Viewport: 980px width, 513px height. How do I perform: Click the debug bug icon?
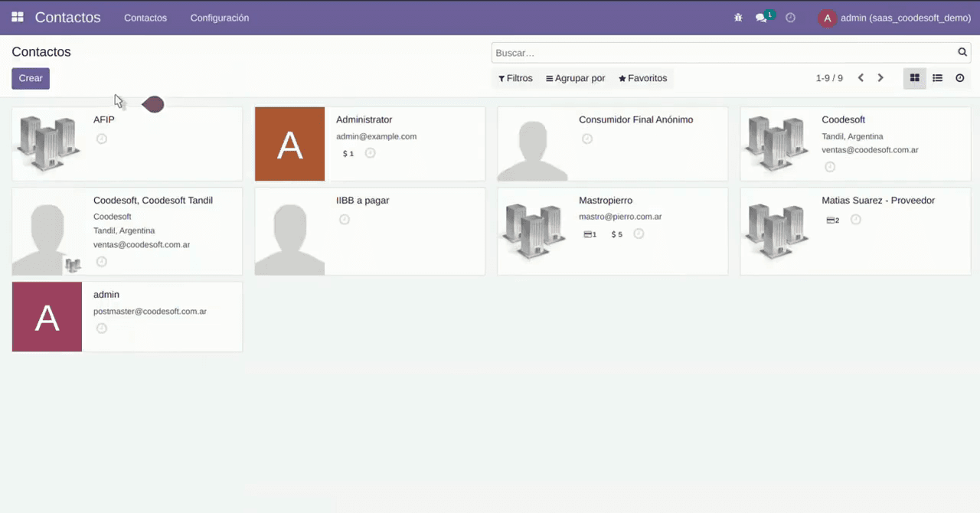[x=738, y=18]
